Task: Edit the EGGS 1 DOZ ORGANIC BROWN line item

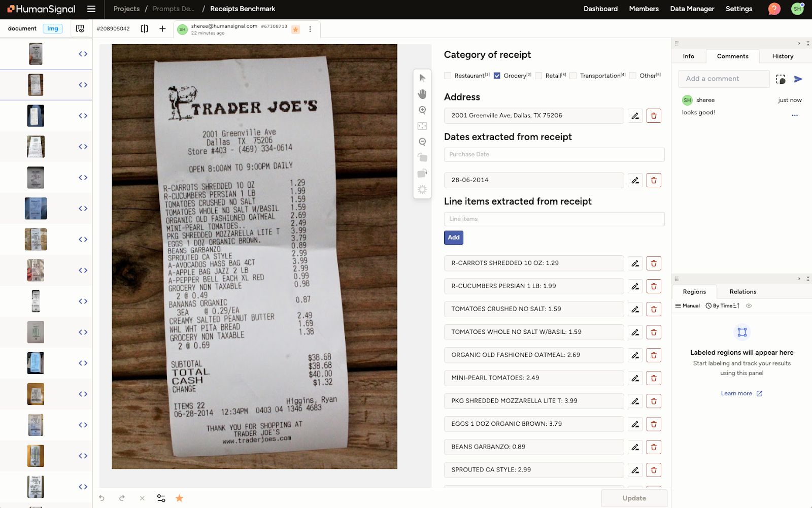Action: click(635, 424)
